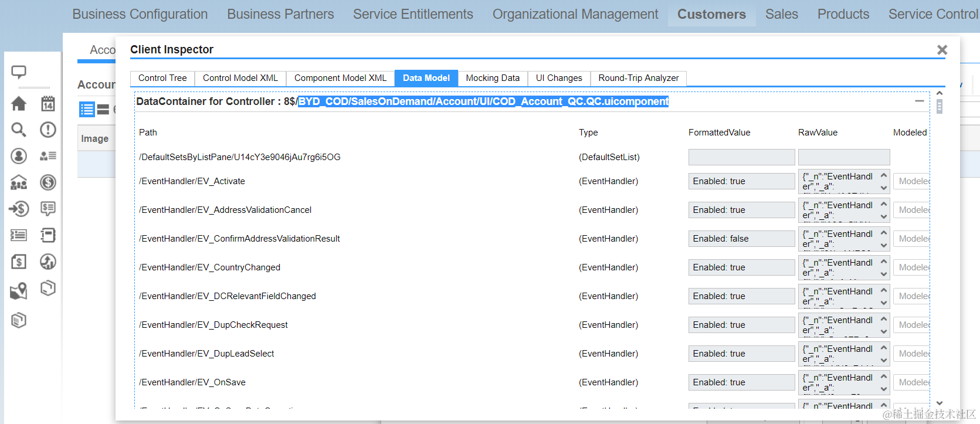
Task: Switch to list view icon in Accounts
Action: click(87, 109)
